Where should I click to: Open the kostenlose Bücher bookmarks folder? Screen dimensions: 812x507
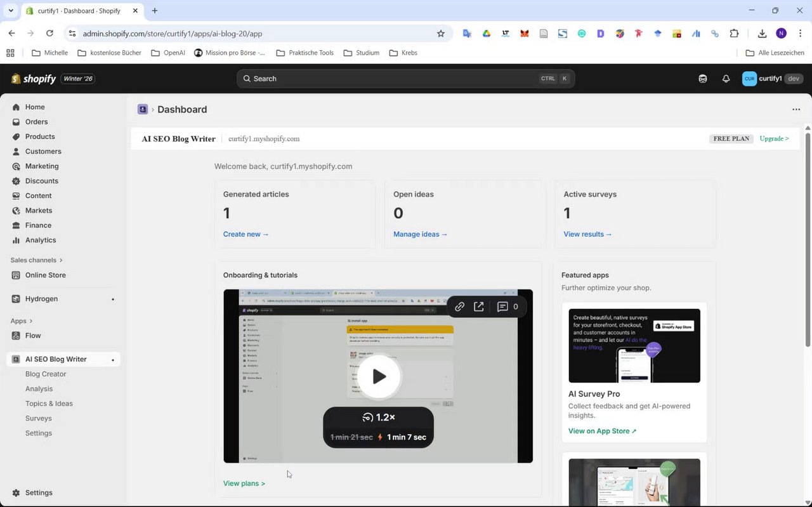(x=110, y=53)
